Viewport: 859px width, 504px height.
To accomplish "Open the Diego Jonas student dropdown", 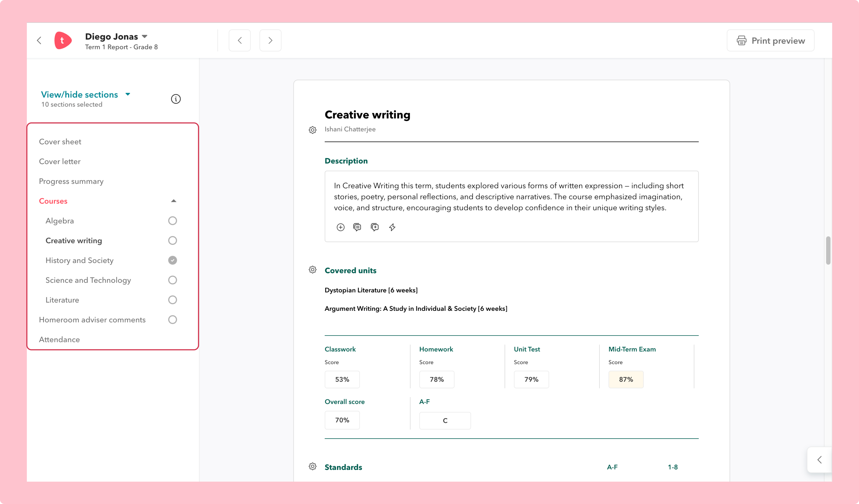I will (145, 36).
